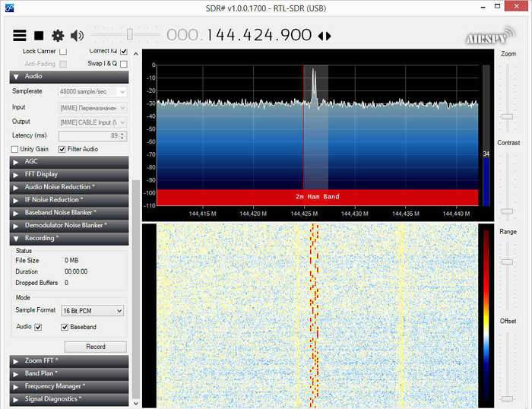The width and height of the screenshot is (532, 409).
Task: Click the red signal trace in waterfall
Action: 315,315
